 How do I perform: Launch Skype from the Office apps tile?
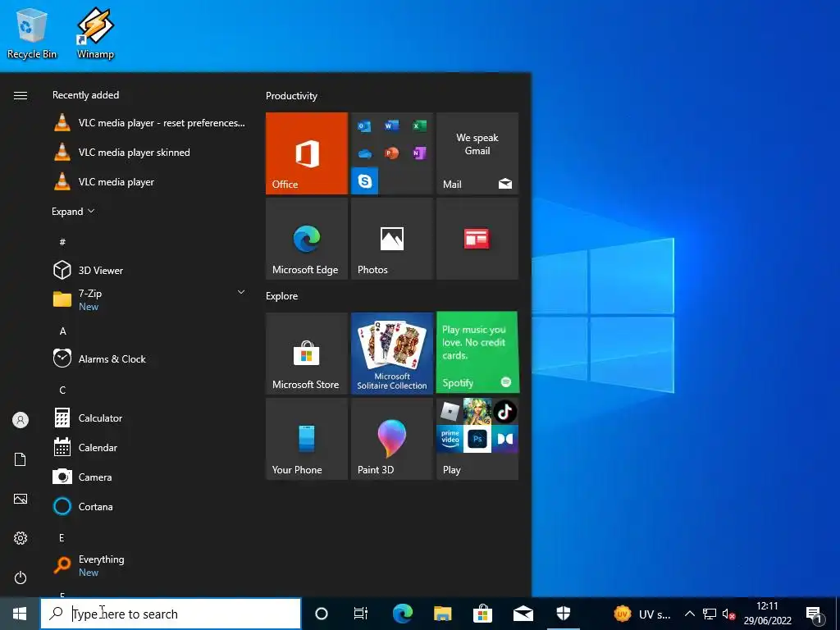coord(364,180)
